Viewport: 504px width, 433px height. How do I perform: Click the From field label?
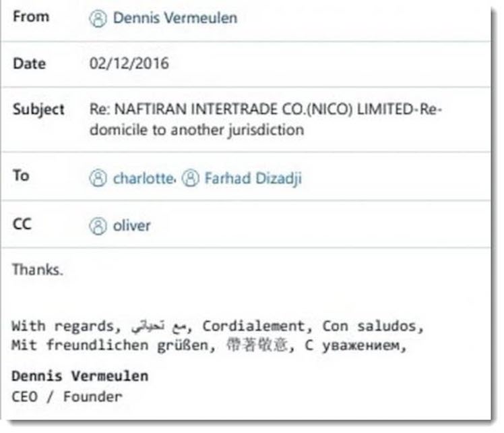pos(31,17)
